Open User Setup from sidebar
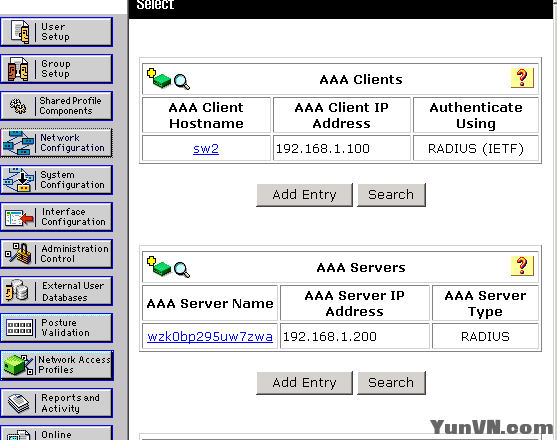557x440 pixels. click(x=56, y=32)
